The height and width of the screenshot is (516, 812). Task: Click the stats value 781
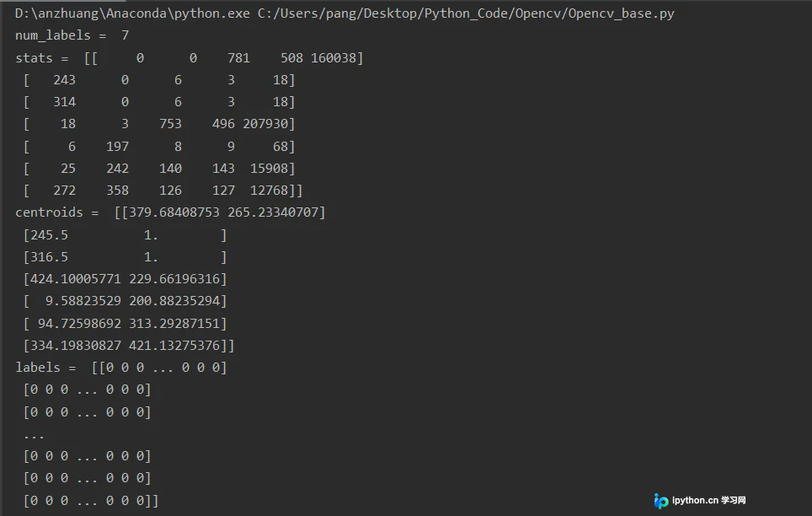coord(238,58)
